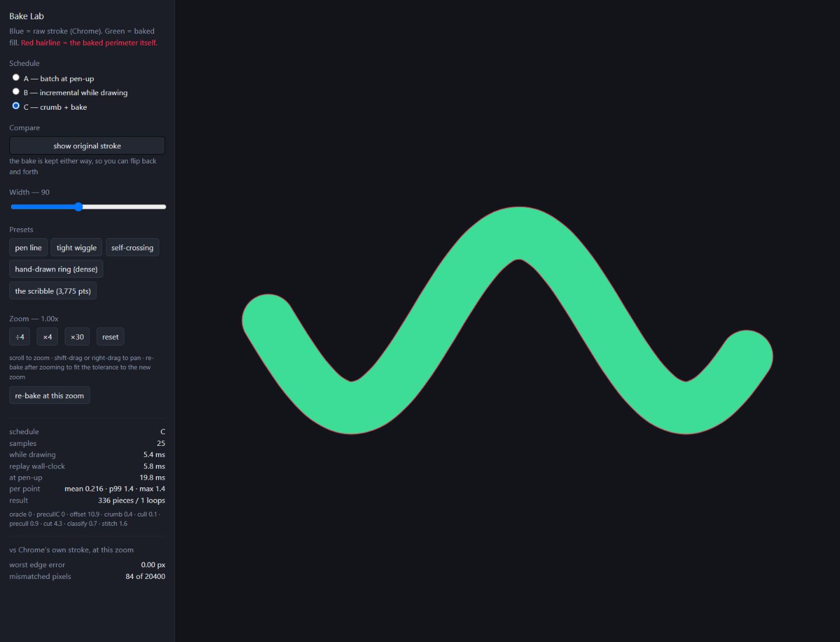Image resolution: width=840 pixels, height=642 pixels.
Task: Load the hand-drawn ring (dense) preset
Action: [x=56, y=269]
